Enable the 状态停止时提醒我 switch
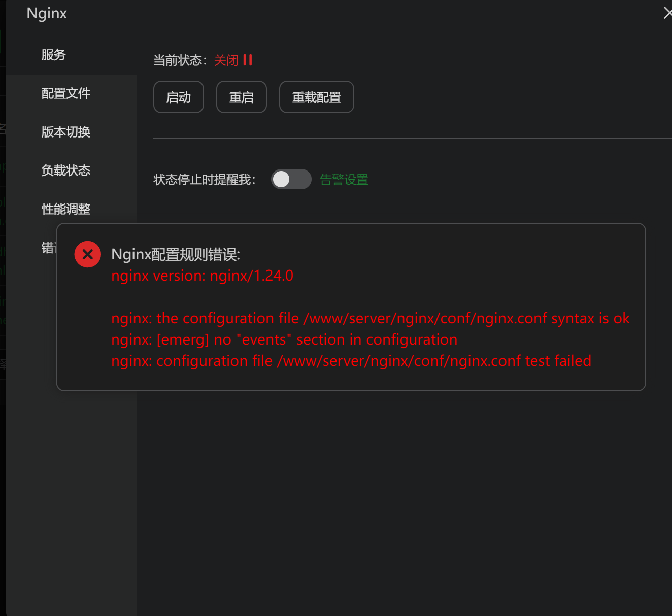 click(291, 179)
